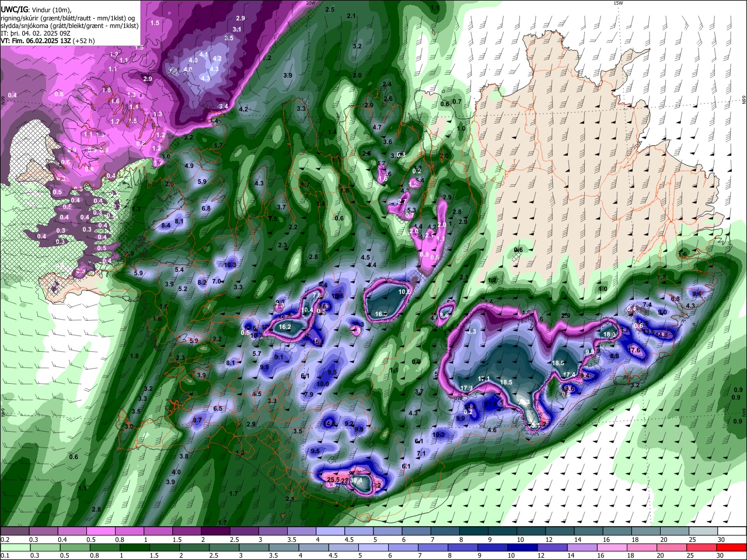The height and width of the screenshot is (560, 747).
Task: Click the dark teal 8–9 legend swatch
Action: click(473, 531)
